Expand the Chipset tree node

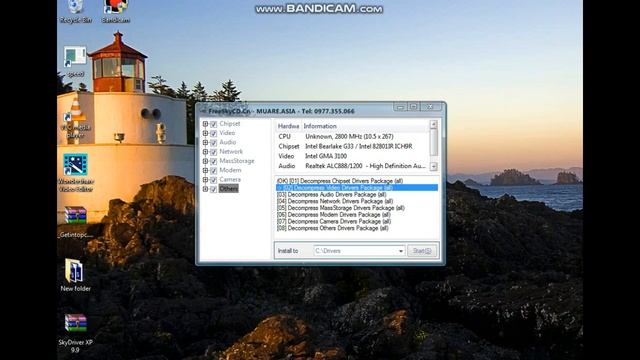click(x=205, y=124)
